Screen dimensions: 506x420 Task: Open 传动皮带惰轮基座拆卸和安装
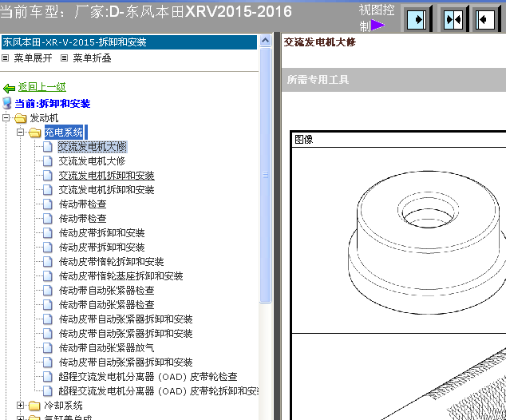(121, 276)
